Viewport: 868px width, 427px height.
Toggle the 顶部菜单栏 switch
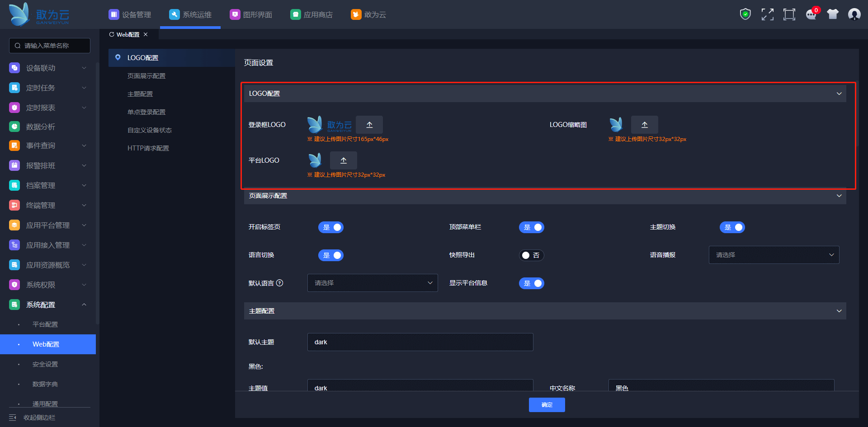point(532,227)
